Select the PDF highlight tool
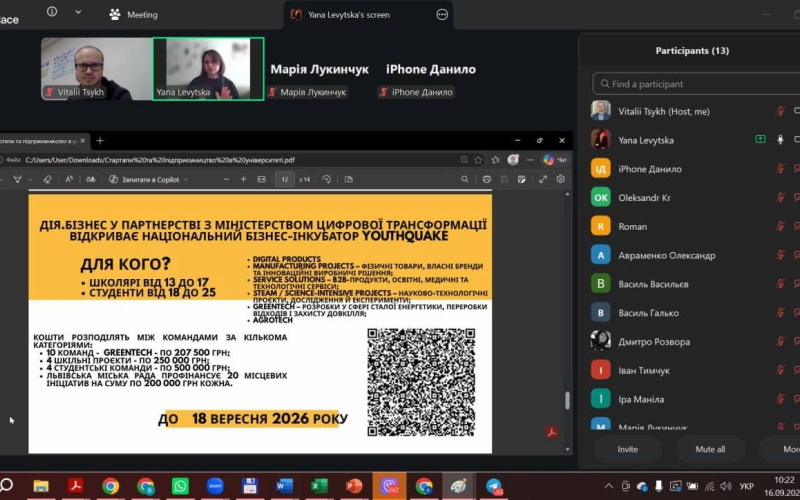 pos(17,180)
